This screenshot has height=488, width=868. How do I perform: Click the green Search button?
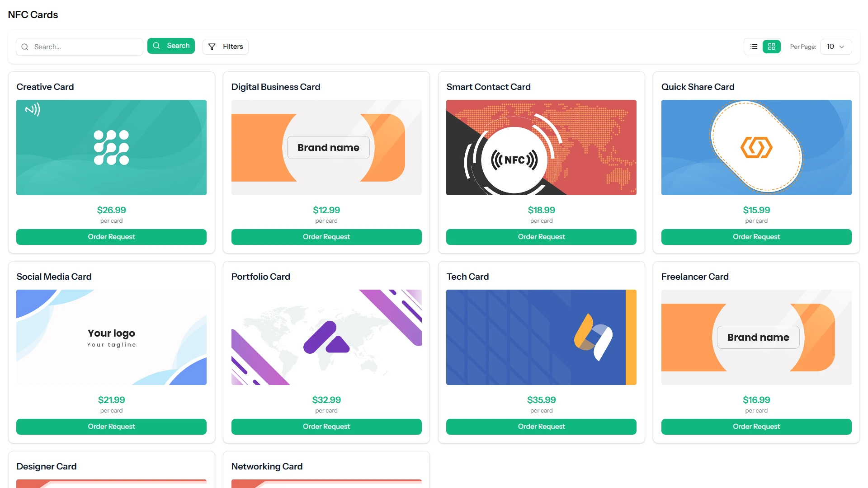tap(171, 46)
